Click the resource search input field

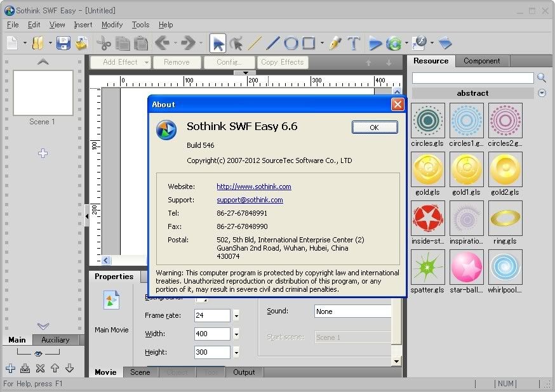tap(473, 78)
